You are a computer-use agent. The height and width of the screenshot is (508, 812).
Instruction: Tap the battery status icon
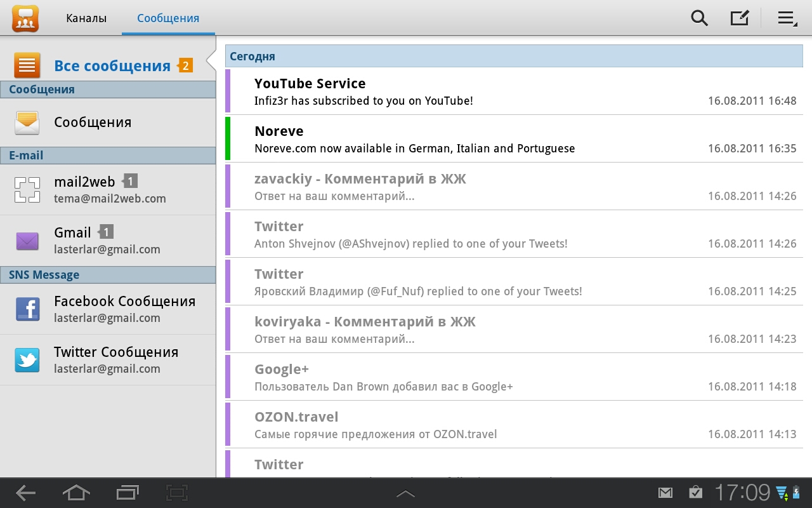795,493
